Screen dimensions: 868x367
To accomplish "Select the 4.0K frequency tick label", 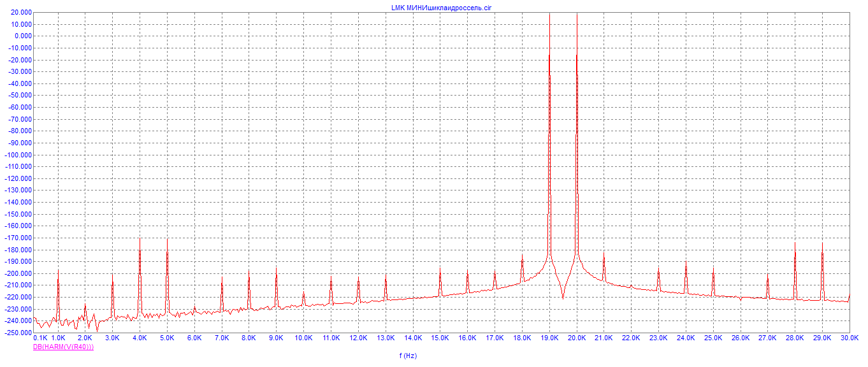I will (x=140, y=338).
